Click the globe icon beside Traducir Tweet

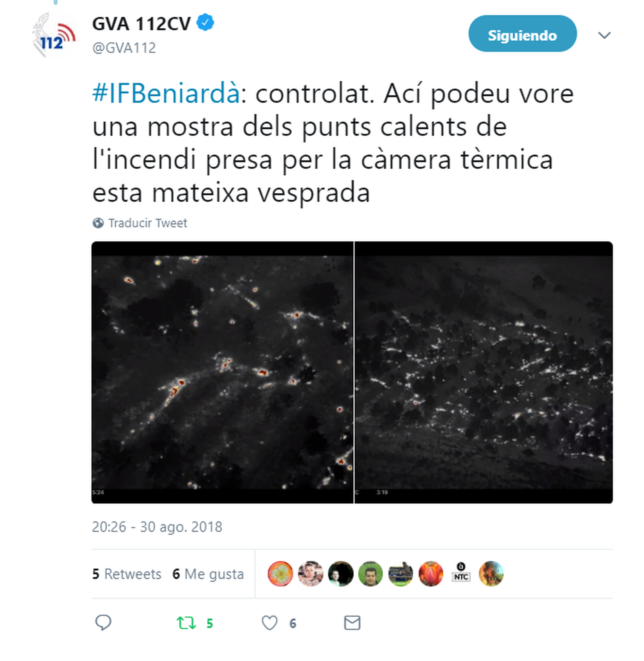click(98, 223)
